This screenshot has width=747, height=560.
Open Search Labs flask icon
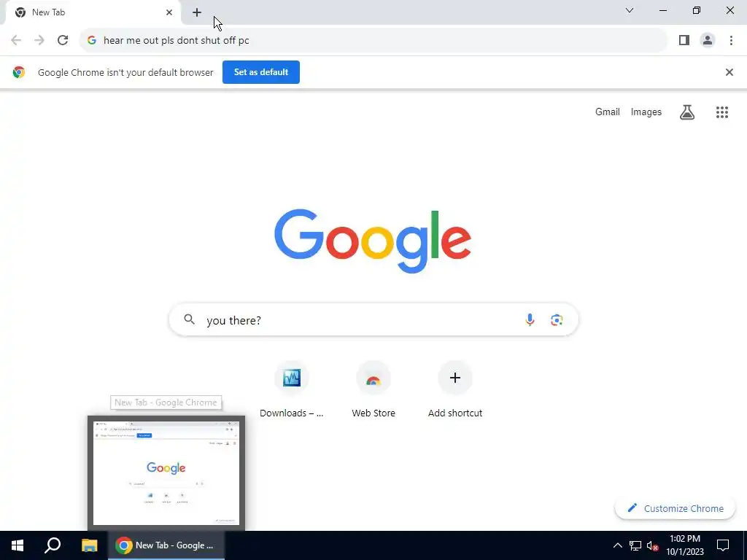point(687,112)
